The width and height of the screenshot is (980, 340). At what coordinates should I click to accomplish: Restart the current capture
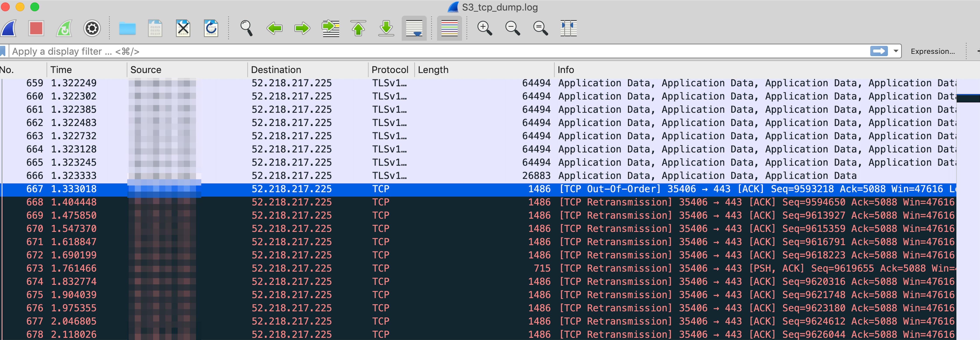64,28
